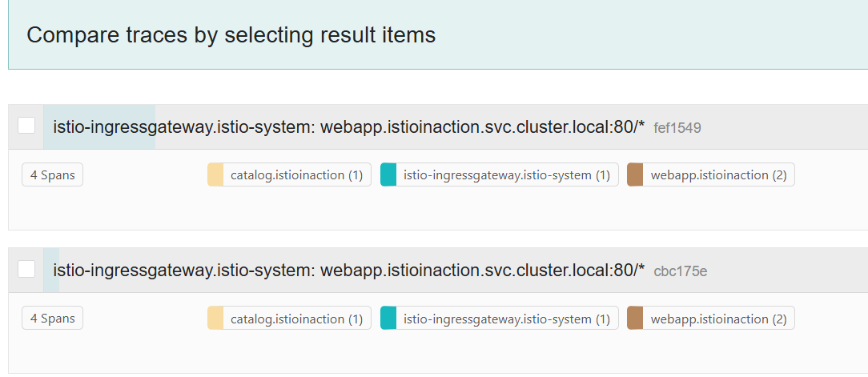Select webapp.istioinaction (2) tag in trace fef1549
The image size is (868, 377).
click(x=711, y=175)
